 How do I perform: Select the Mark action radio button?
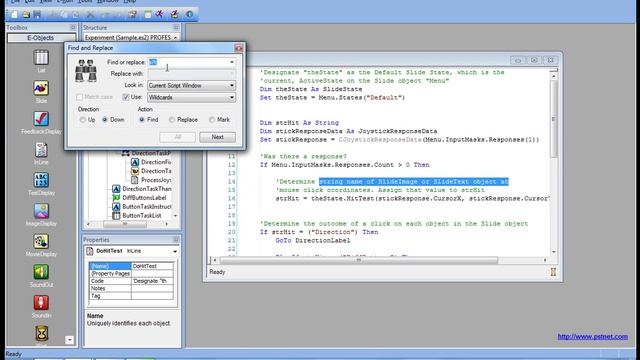click(x=212, y=120)
